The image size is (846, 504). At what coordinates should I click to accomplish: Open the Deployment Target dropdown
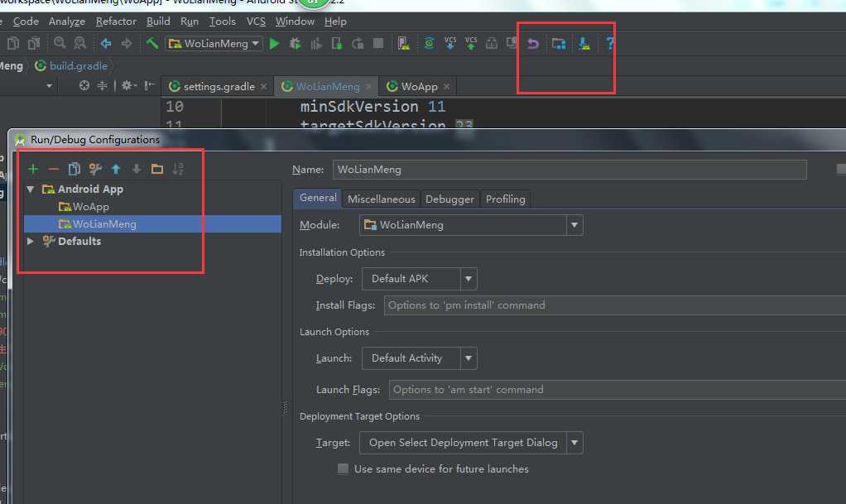[x=473, y=443]
